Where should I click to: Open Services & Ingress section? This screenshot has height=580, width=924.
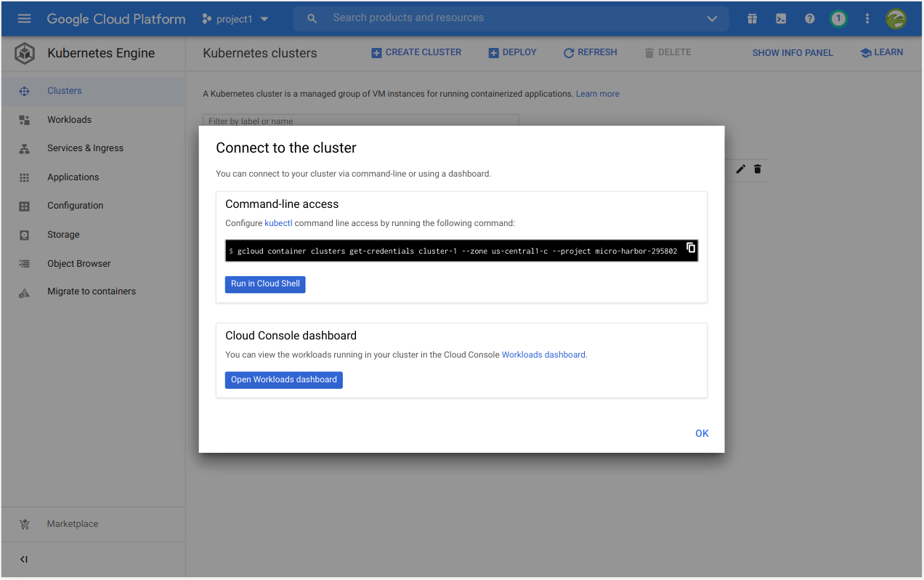pos(85,148)
